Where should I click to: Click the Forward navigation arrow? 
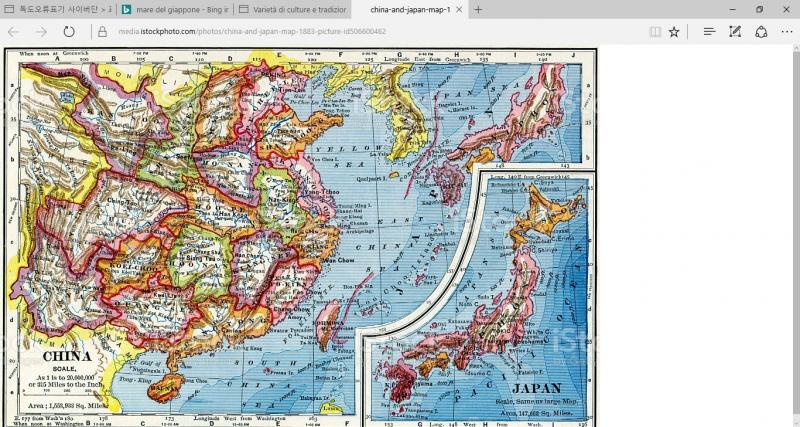coord(41,31)
